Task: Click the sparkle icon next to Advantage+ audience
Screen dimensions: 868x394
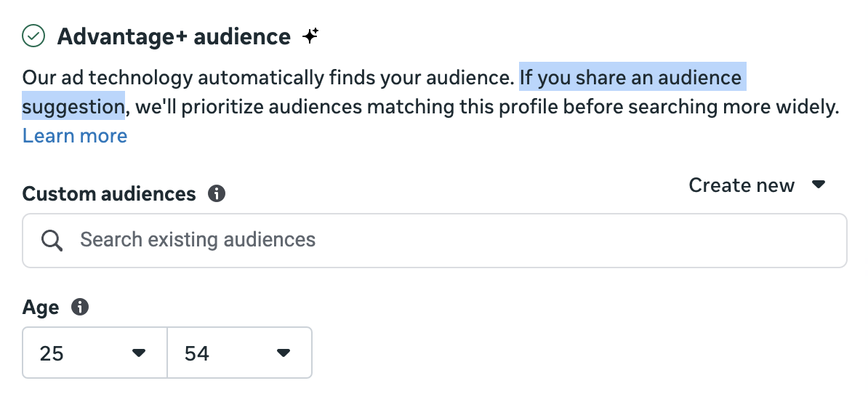Action: pyautogui.click(x=310, y=36)
